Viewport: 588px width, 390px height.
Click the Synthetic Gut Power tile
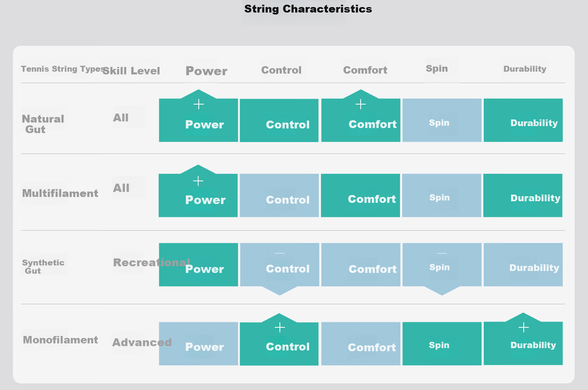click(x=198, y=265)
